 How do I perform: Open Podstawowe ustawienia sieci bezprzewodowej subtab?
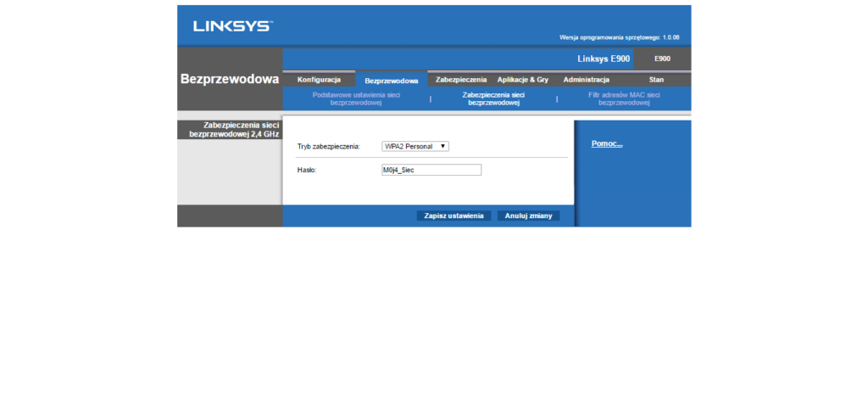point(356,98)
